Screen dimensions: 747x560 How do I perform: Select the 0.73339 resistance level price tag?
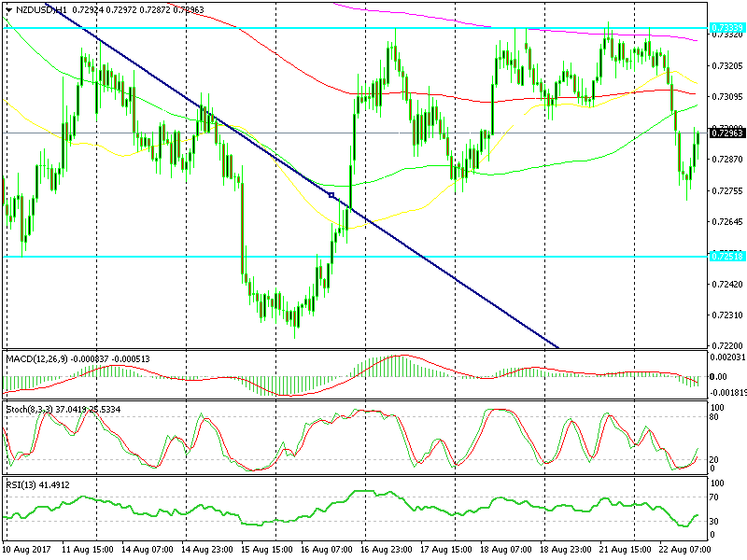click(x=727, y=28)
